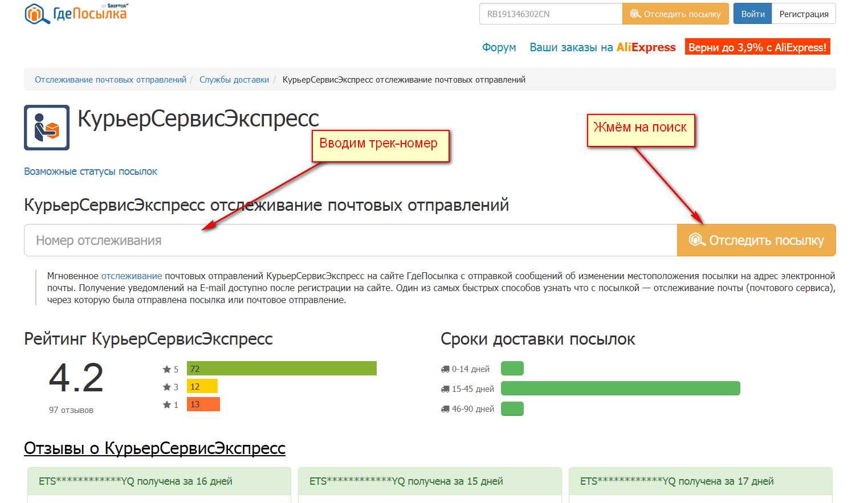
Task: Open the ГдеПосылка logo homepage
Action: coord(76,13)
